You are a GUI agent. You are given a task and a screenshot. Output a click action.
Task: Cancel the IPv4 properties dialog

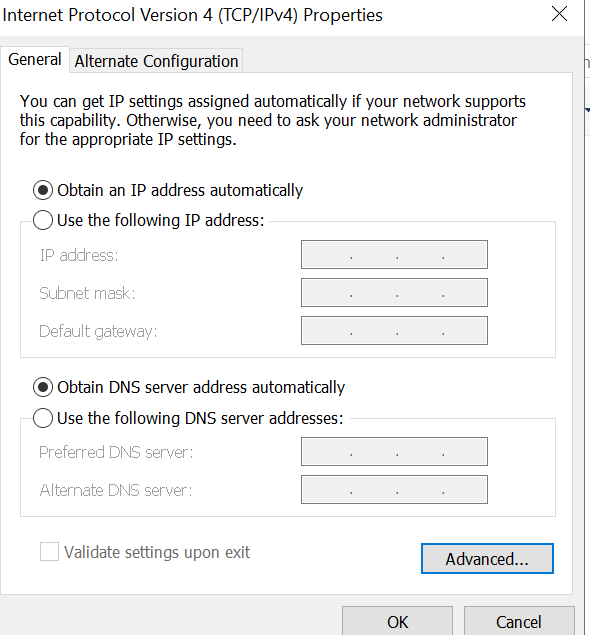[519, 621]
